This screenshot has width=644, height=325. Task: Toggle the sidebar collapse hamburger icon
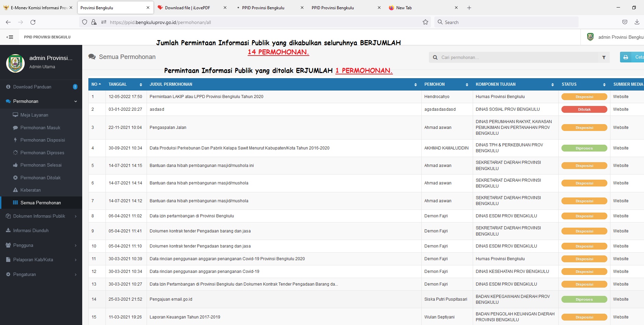pos(10,37)
